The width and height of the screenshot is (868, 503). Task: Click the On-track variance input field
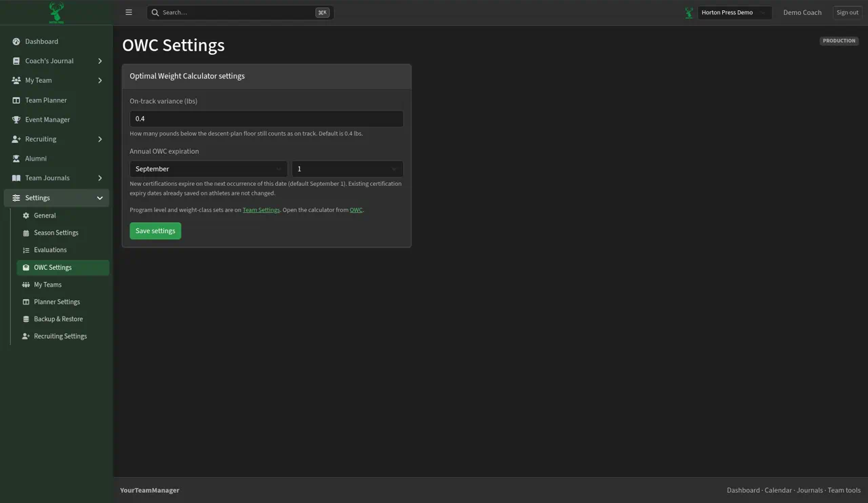(x=267, y=119)
